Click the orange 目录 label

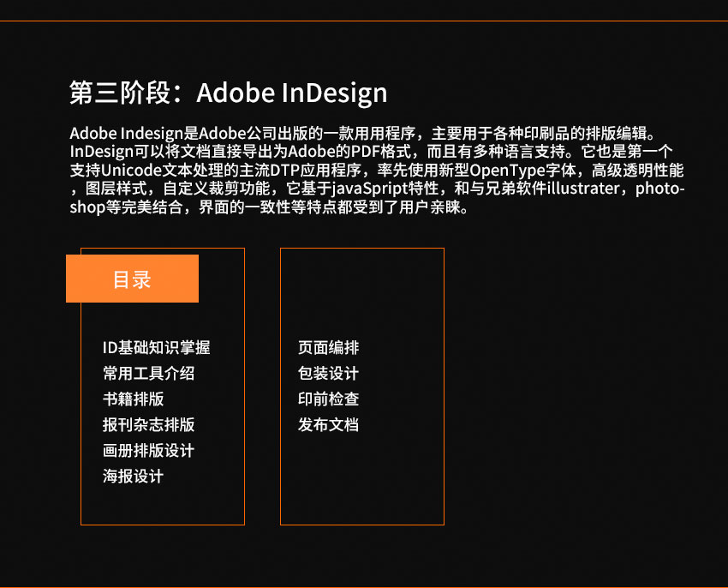pyautogui.click(x=132, y=279)
